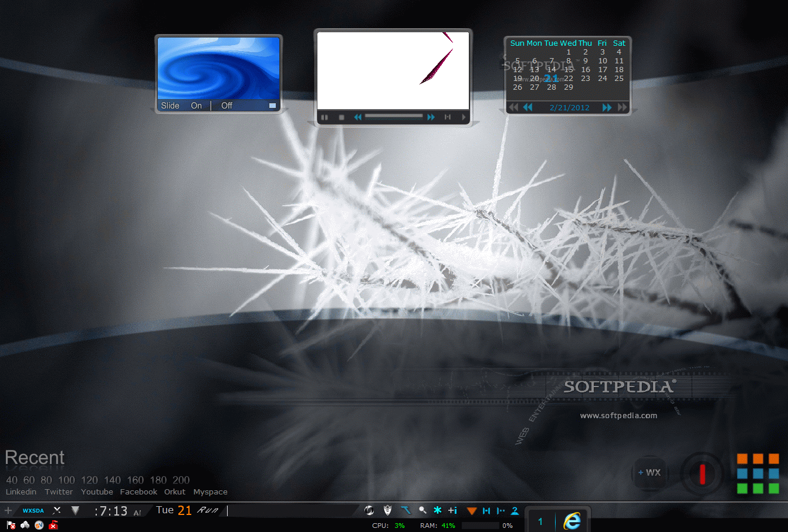Screen dimensions: 788x532
Task: Click the skip-to-end icon in media widget
Action: click(448, 117)
